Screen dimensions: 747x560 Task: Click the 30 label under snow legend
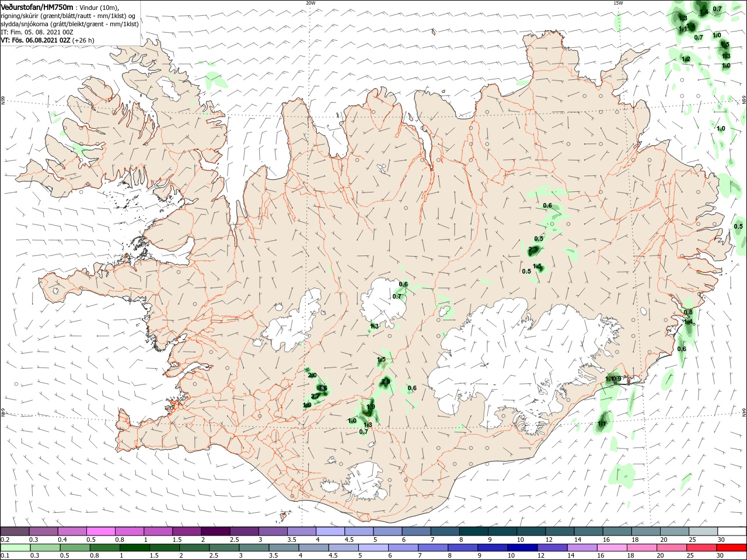[721, 540]
